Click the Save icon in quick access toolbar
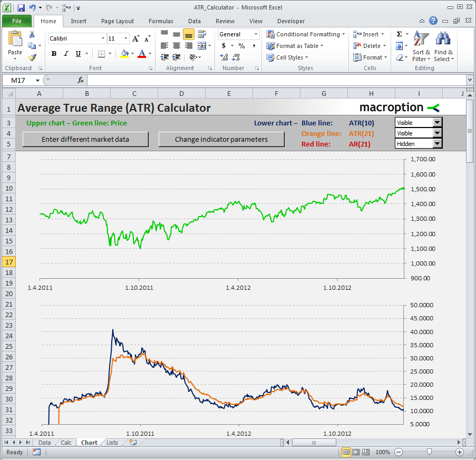 tap(21, 7)
